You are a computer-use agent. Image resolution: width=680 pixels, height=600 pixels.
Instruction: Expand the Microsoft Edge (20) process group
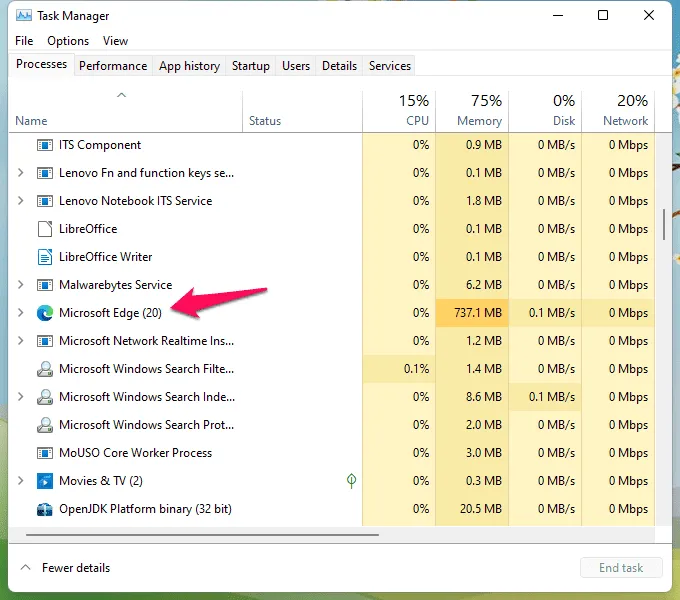pos(20,312)
